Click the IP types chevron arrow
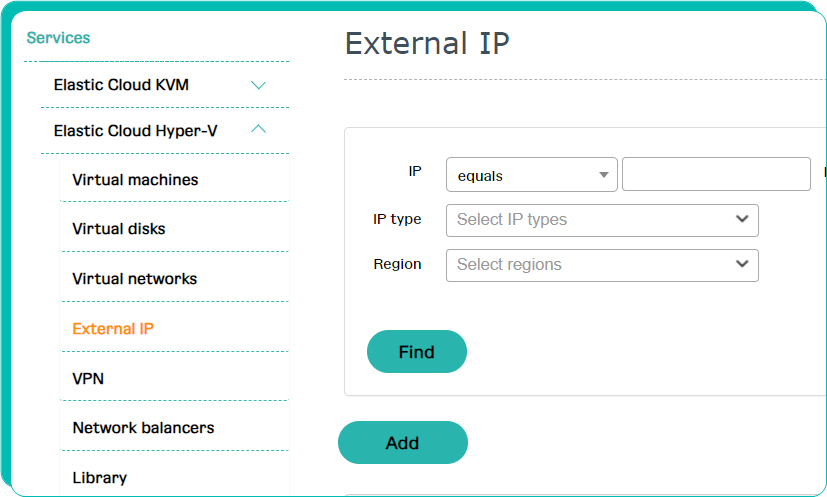 tap(742, 218)
